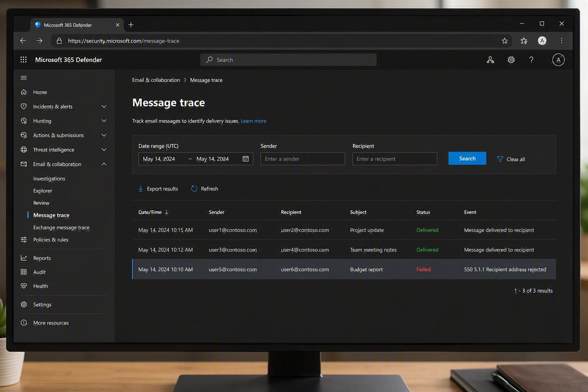Open the settings gear in top header
The image size is (588, 392).
pyautogui.click(x=511, y=60)
